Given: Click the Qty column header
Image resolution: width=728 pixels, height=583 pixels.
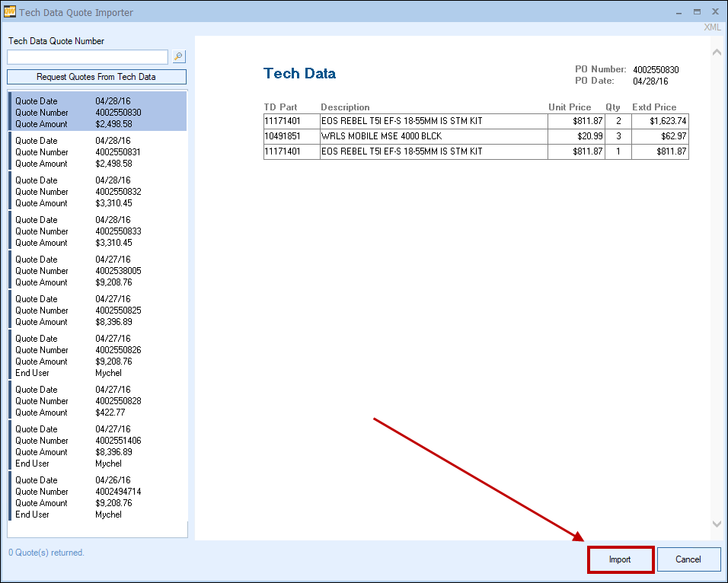Looking at the screenshot, I should pos(613,107).
